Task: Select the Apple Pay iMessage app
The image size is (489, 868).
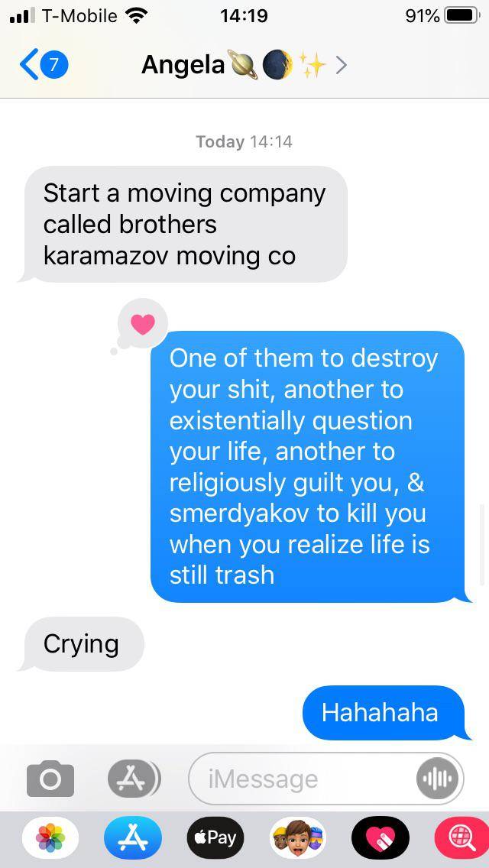Action: pos(215,837)
